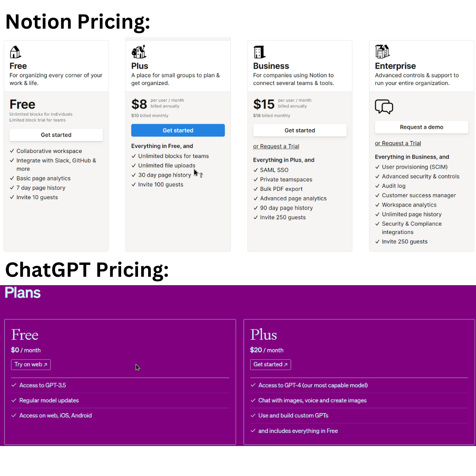This screenshot has width=476, height=476.
Task: Click the speech bubbles icon in the Enterprise card
Action: [384, 106]
